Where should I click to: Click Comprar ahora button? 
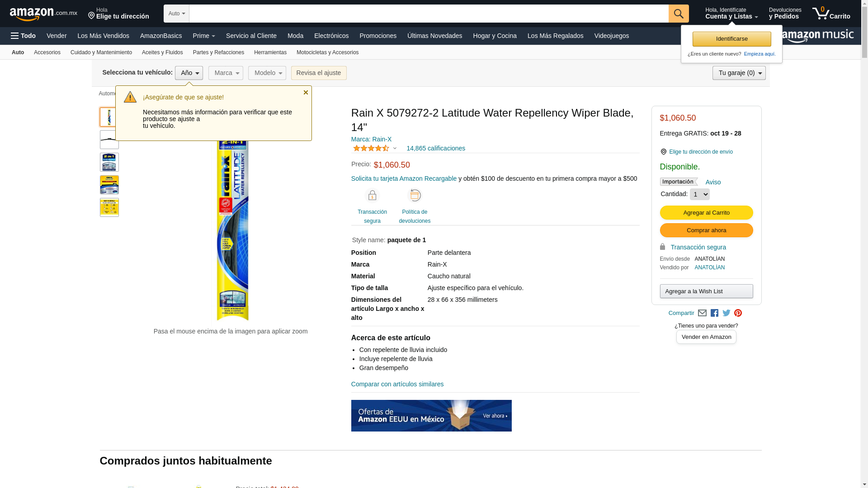(706, 230)
